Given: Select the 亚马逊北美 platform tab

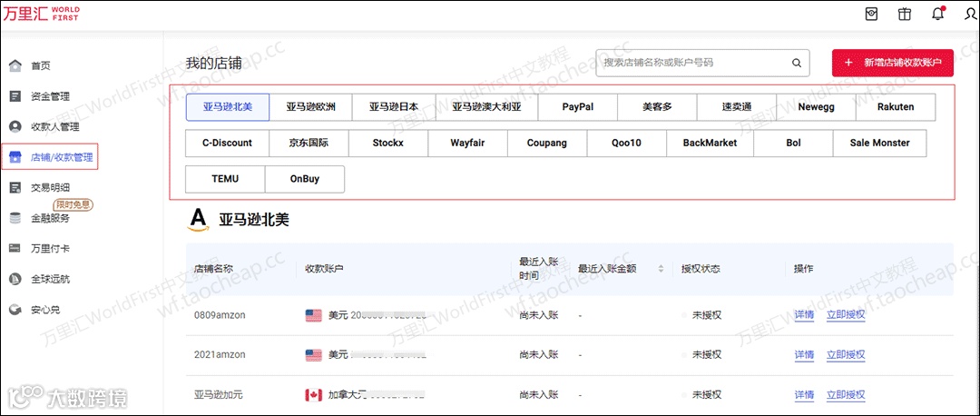Looking at the screenshot, I should click(x=228, y=107).
